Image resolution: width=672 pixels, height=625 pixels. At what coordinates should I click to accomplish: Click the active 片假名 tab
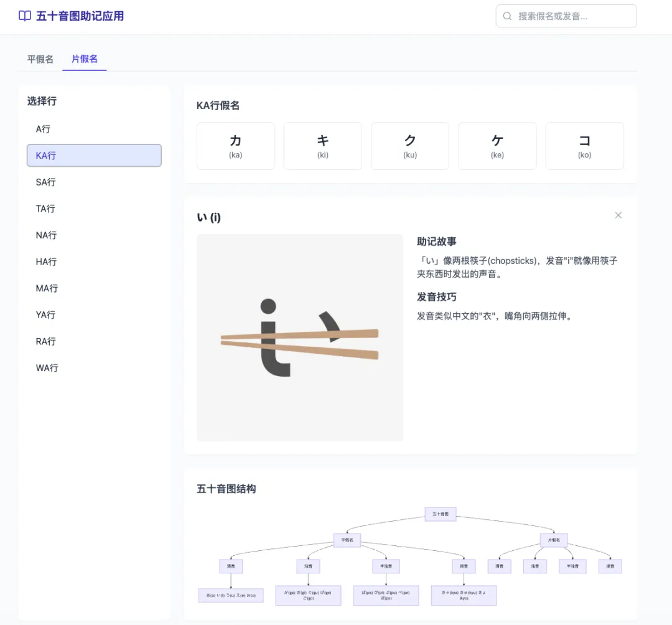pos(84,60)
